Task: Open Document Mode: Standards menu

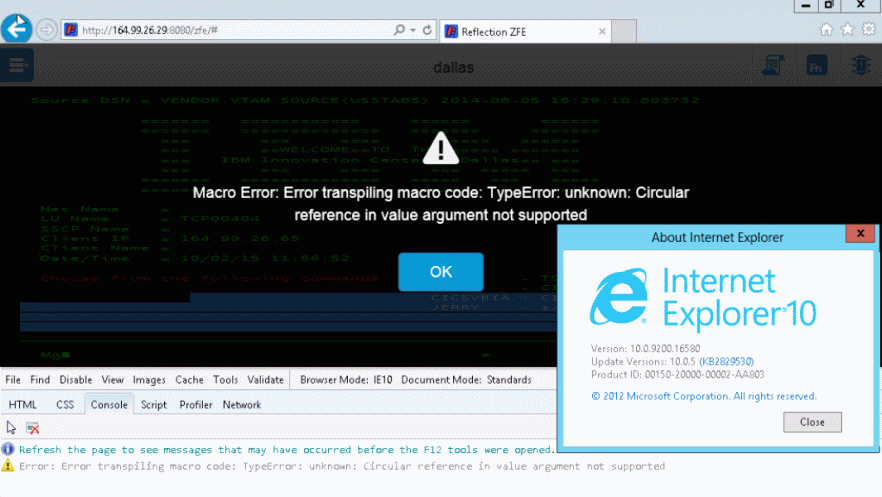Action: 466,380
